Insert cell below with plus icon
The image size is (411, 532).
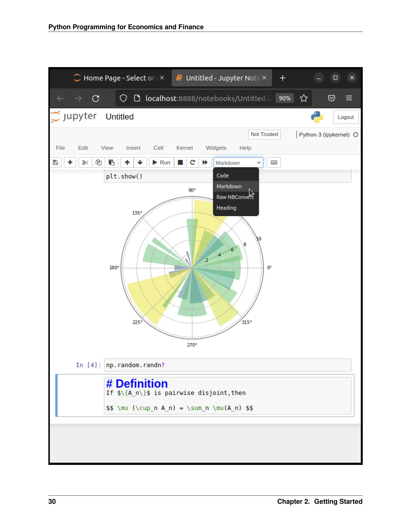click(x=70, y=162)
